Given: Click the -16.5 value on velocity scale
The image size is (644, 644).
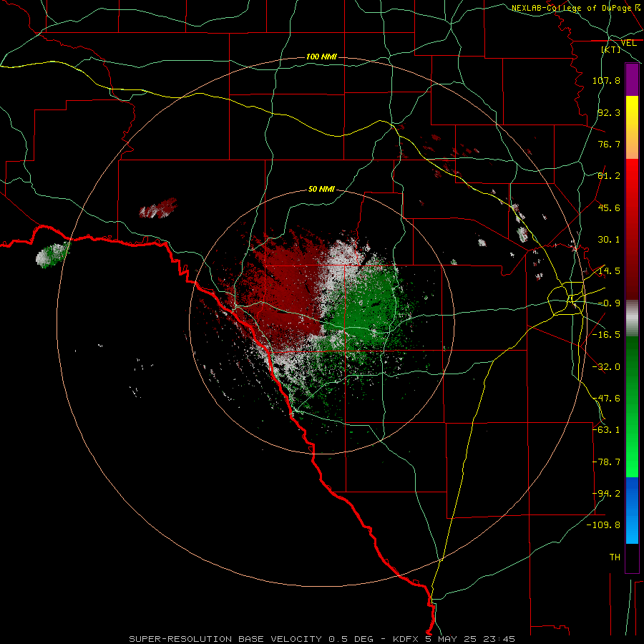Looking at the screenshot, I should point(606,335).
